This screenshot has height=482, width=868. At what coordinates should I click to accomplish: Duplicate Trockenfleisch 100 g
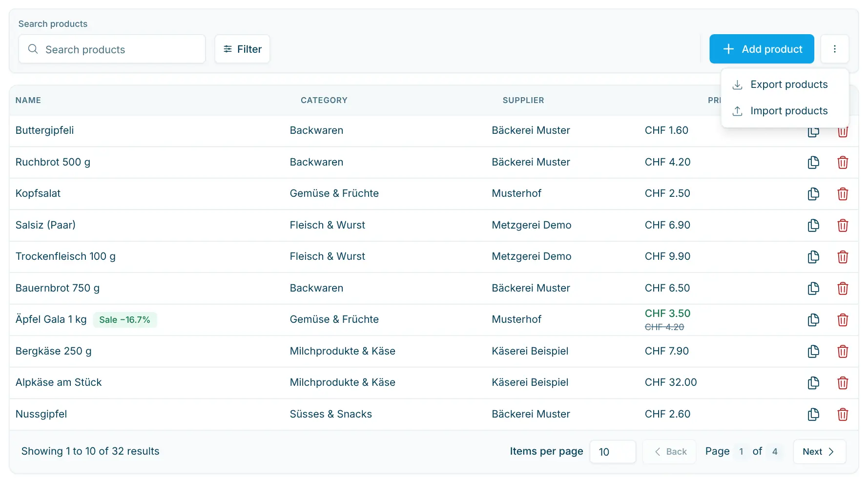click(813, 257)
